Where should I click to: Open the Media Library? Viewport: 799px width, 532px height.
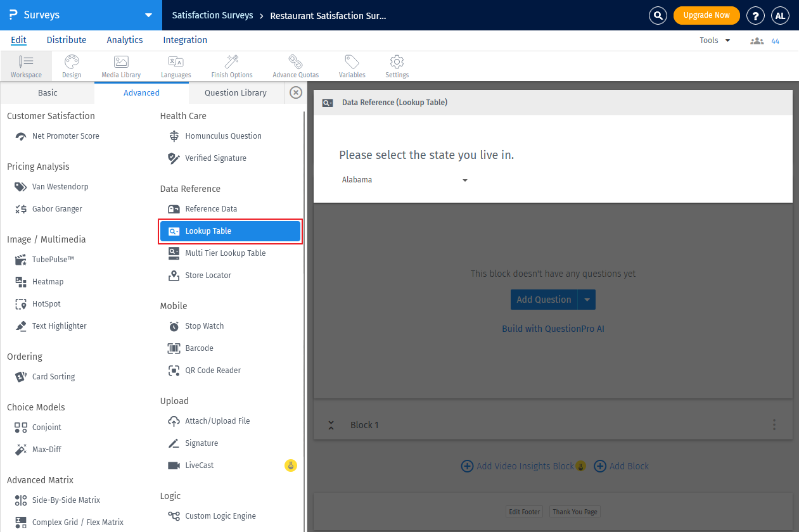tap(121, 66)
